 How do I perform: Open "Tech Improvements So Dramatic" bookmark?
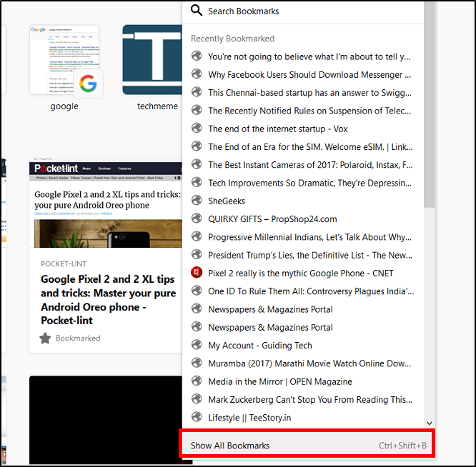coord(302,183)
